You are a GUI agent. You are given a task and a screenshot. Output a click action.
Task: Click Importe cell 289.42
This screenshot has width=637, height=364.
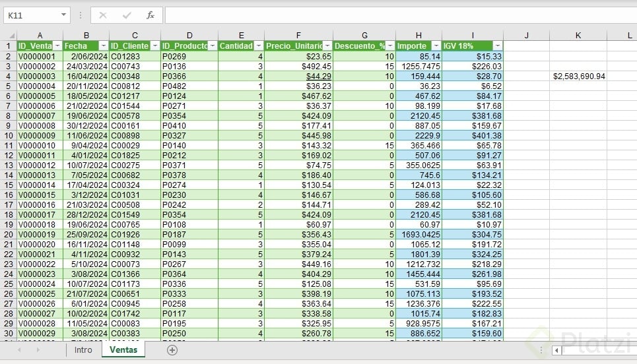point(419,205)
